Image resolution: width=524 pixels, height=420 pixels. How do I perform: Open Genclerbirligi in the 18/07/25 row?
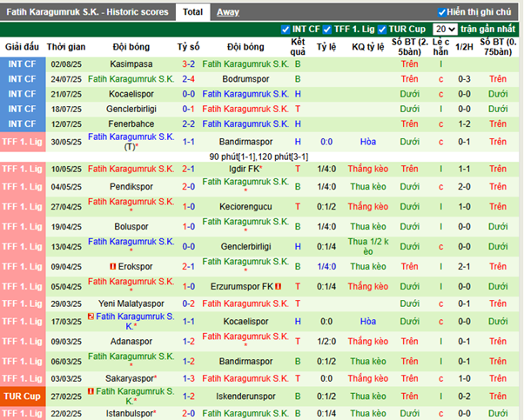coord(131,109)
